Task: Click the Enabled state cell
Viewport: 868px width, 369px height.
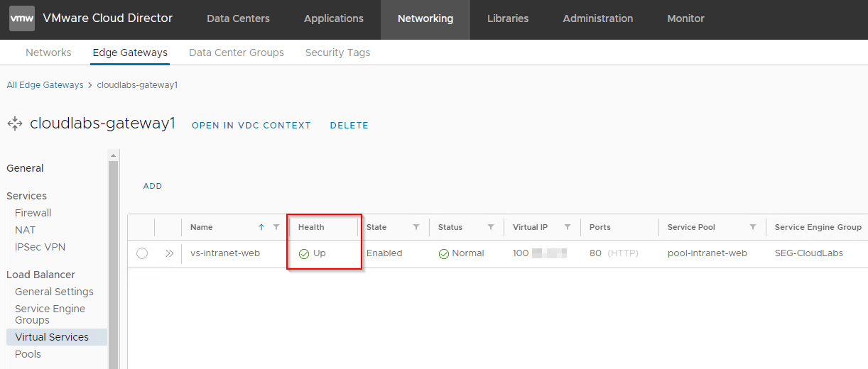Action: point(384,253)
